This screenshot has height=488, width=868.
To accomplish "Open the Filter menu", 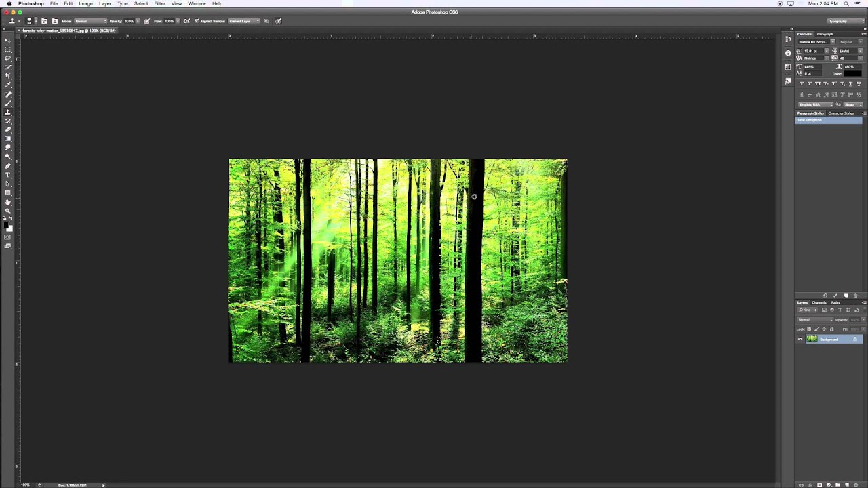I will (159, 4).
